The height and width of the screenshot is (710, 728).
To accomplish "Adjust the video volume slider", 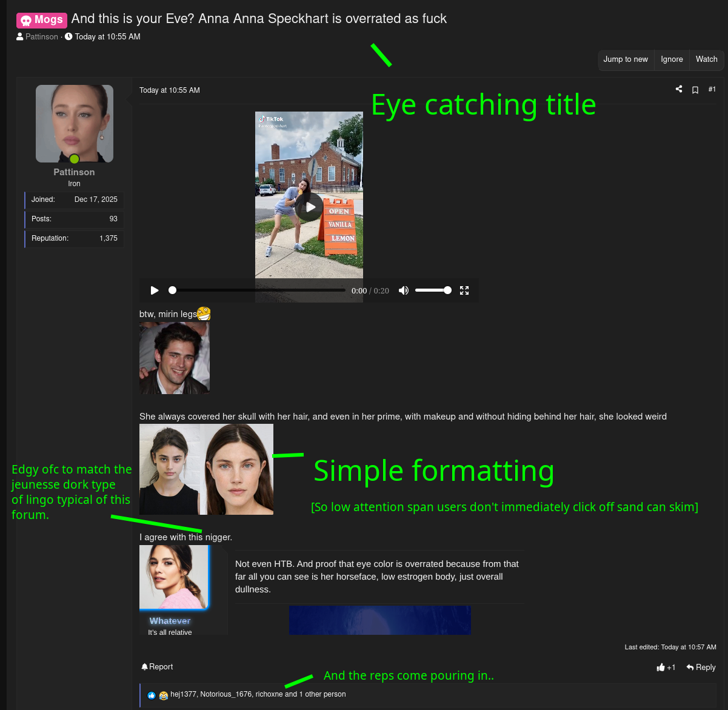I will pyautogui.click(x=433, y=290).
